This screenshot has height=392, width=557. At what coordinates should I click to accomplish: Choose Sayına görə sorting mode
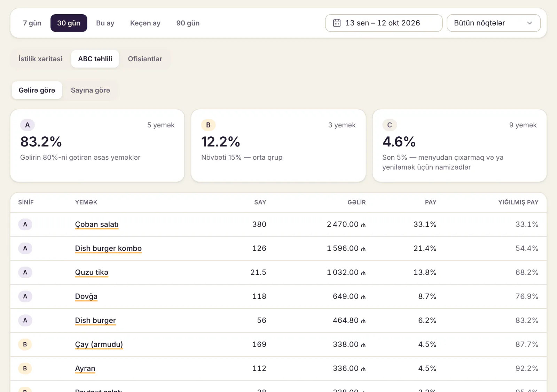pos(91,90)
